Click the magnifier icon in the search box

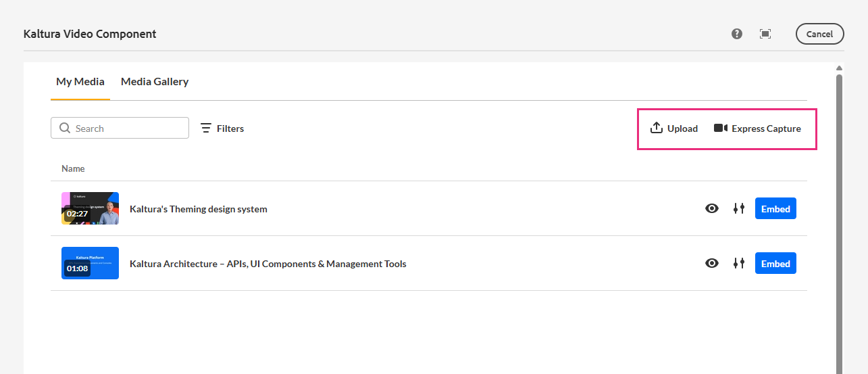[65, 128]
